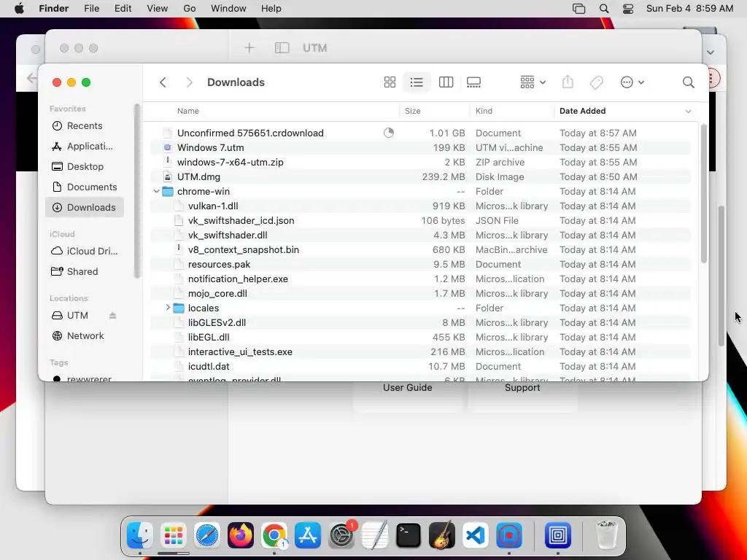Open Terminal from the Dock

point(409,536)
